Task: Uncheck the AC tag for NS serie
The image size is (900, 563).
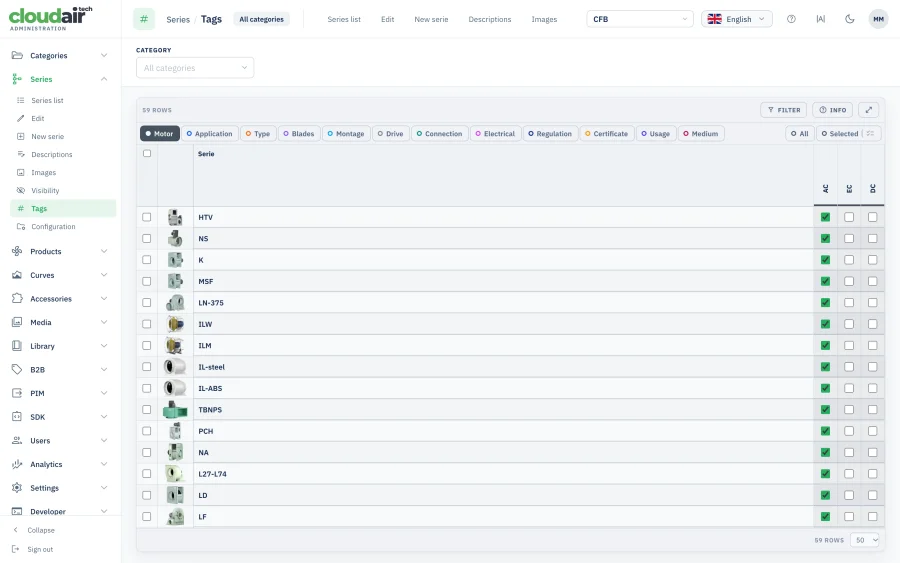Action: [825, 238]
